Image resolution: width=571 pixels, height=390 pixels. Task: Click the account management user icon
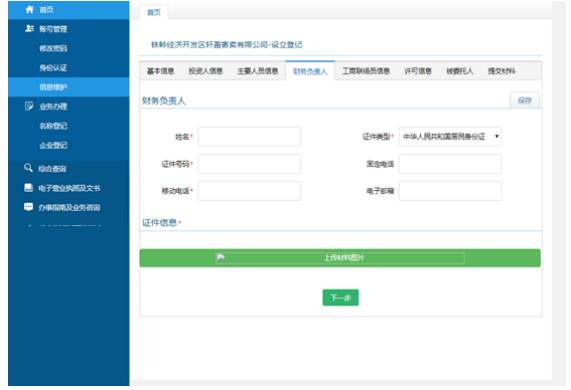29,28
